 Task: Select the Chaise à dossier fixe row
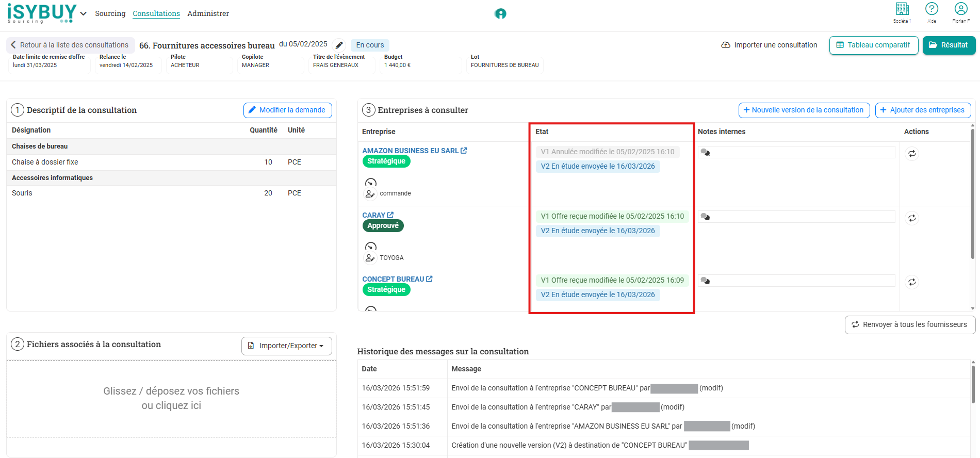[171, 162]
